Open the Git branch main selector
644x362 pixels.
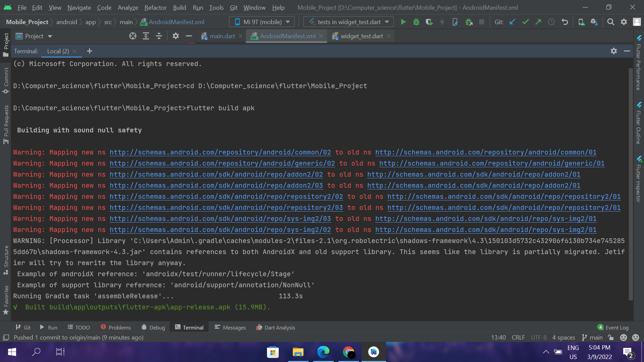[592, 338]
